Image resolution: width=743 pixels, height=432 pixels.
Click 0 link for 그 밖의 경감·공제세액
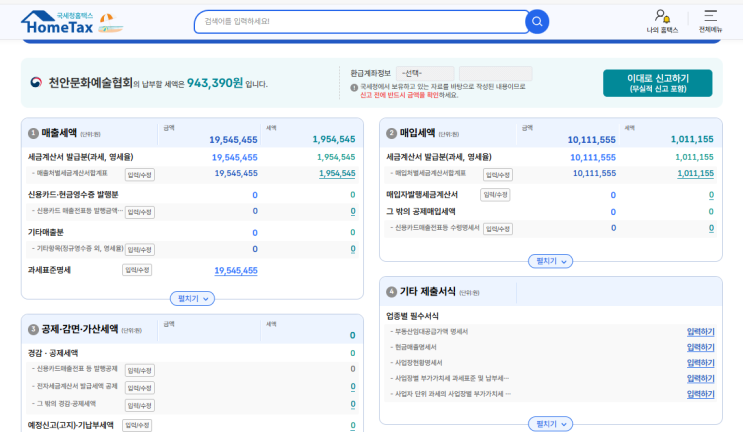tap(353, 404)
